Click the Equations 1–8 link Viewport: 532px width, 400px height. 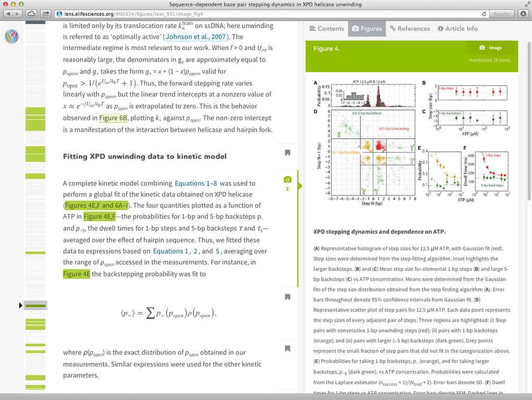[x=196, y=183]
